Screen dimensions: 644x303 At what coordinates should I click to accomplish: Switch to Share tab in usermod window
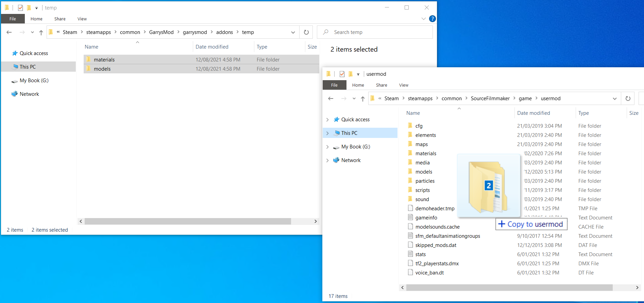tap(382, 85)
